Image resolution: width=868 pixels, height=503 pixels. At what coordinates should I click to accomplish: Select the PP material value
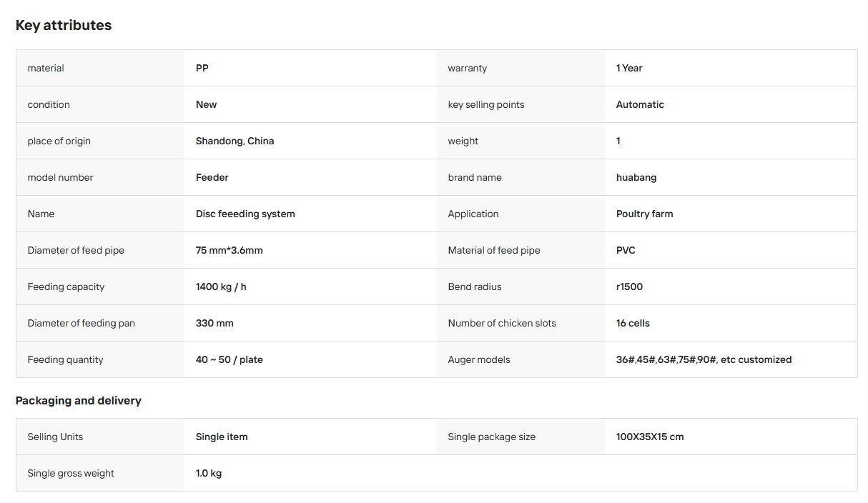pyautogui.click(x=202, y=68)
